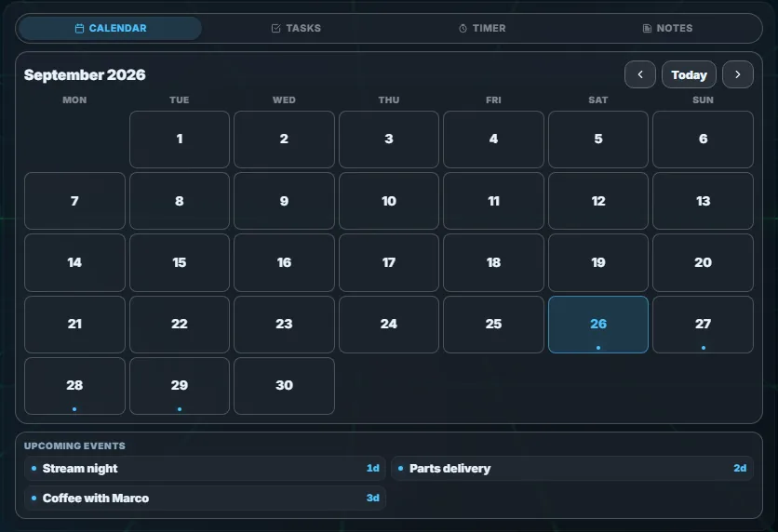Select September 16
The height and width of the screenshot is (532, 778).
(x=284, y=263)
